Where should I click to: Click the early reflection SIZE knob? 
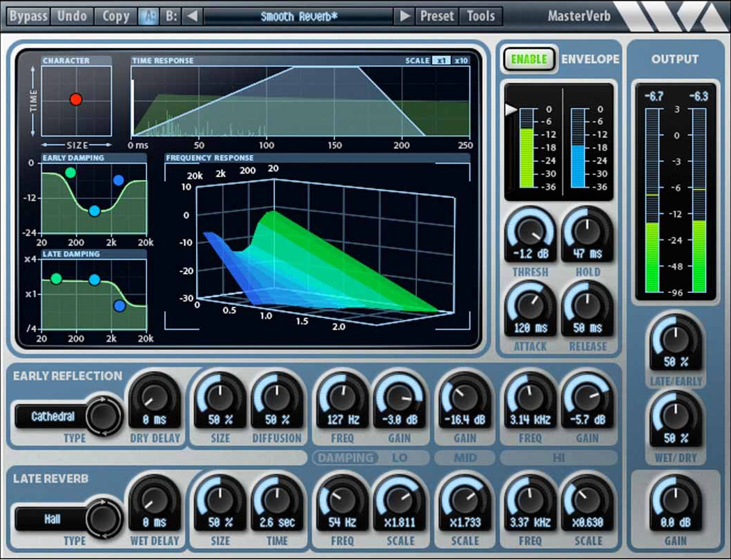coord(220,398)
